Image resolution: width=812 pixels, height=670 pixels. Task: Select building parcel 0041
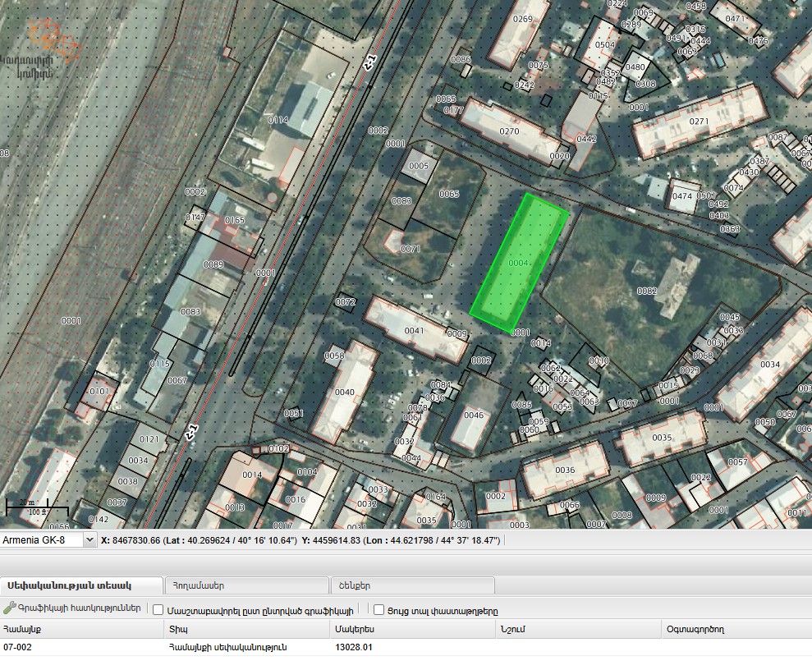pos(415,331)
